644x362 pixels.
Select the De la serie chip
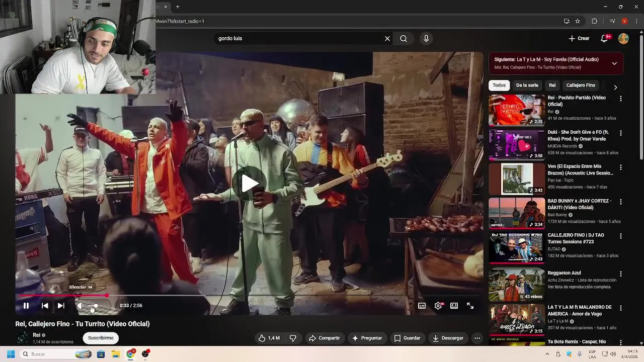pos(527,85)
